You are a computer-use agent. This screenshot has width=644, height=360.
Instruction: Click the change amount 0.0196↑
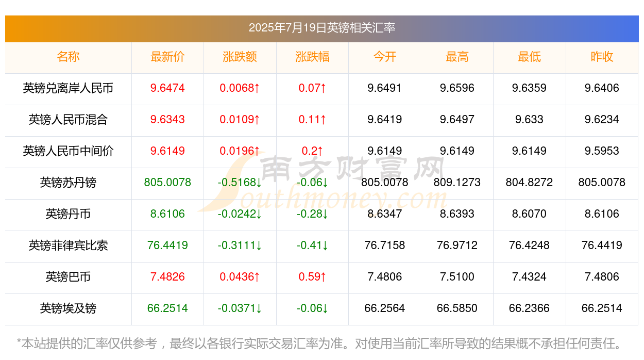[x=240, y=151]
